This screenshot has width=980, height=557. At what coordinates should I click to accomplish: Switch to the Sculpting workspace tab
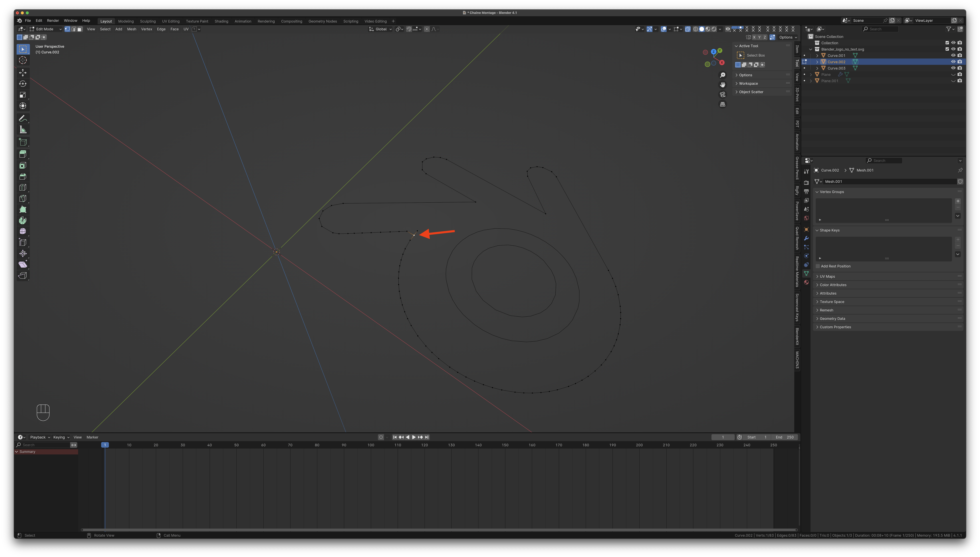[148, 21]
